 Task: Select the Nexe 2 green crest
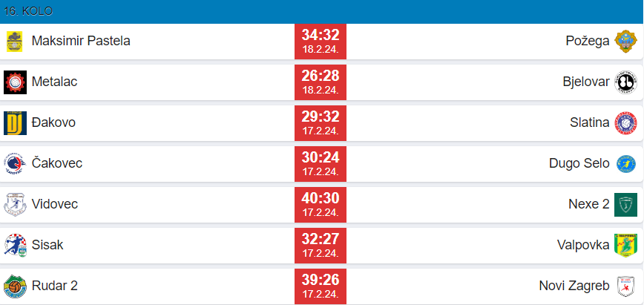(625, 204)
